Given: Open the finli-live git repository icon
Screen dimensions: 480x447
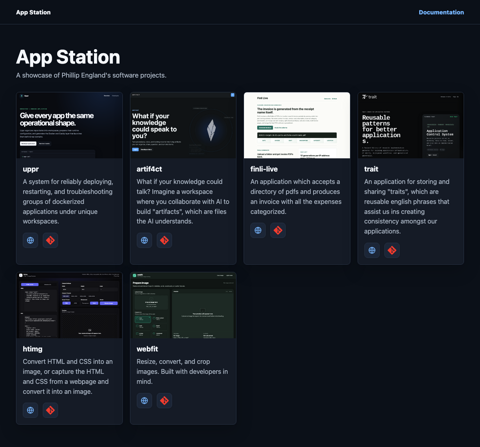Looking at the screenshot, I should (278, 230).
